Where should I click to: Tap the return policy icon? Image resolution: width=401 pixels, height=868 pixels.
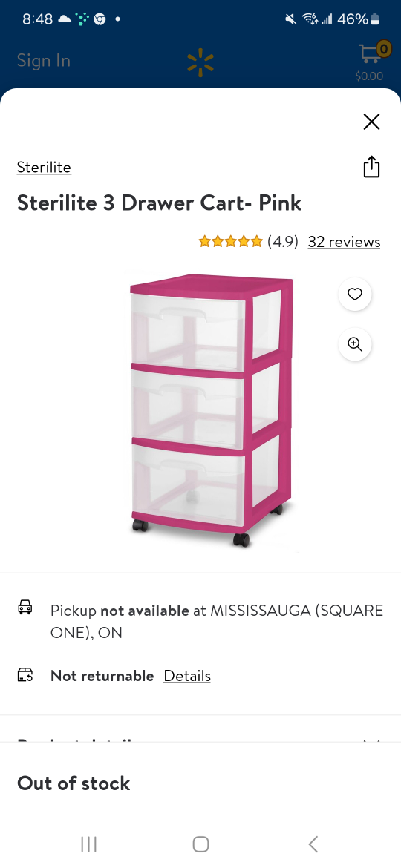tap(25, 675)
